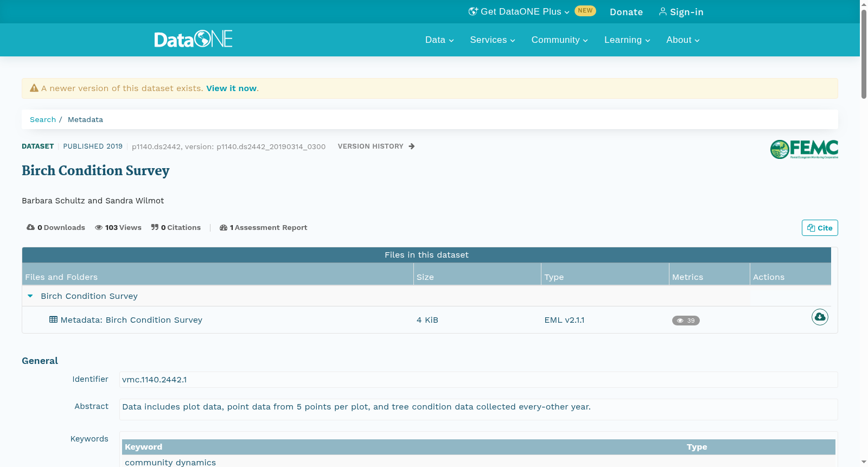This screenshot has height=467, width=868.
Task: Open the Learning menu
Action: pos(627,40)
